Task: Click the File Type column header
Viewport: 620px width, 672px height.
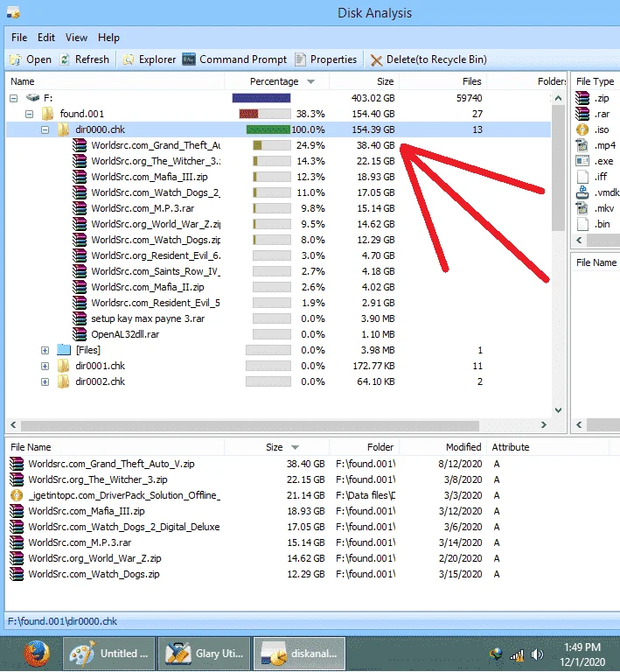Action: 596,81
